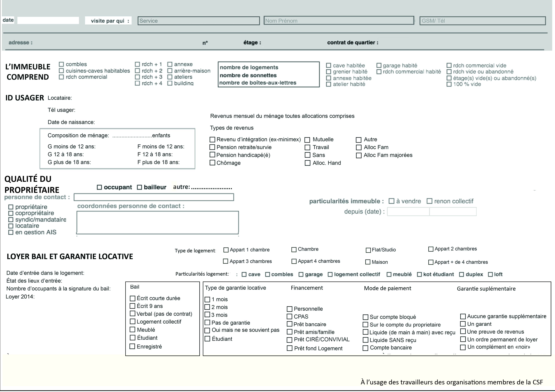This screenshot has height=392, width=555.
Task: Tick Verbal (pas de contrat) checkbox
Action: pos(132,314)
